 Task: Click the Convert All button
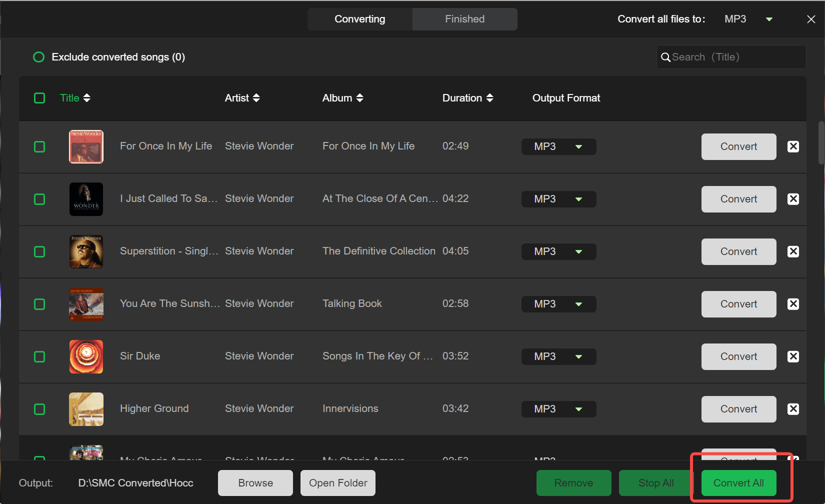(x=738, y=482)
